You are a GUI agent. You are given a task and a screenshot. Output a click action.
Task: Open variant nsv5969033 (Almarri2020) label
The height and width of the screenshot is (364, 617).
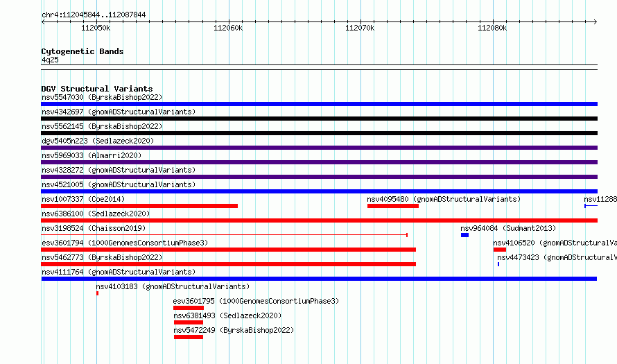click(x=92, y=155)
